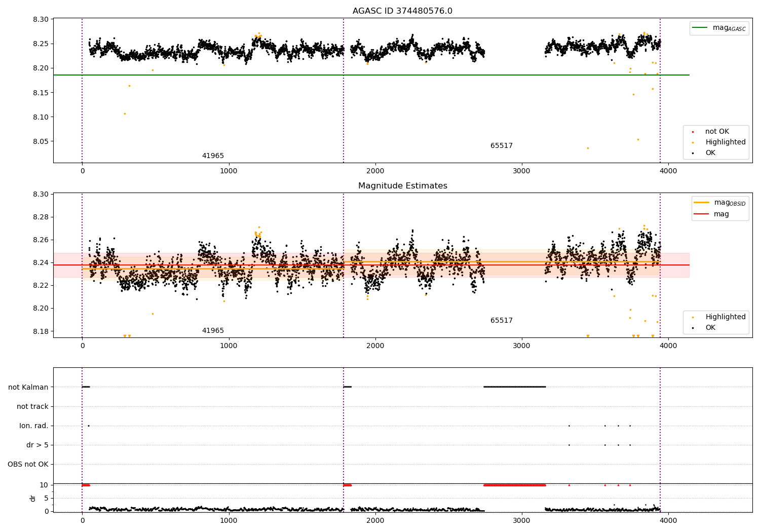Click the "41965" annotation in the AGASC plot
Viewport: 760px width, 532px height.
tap(213, 156)
